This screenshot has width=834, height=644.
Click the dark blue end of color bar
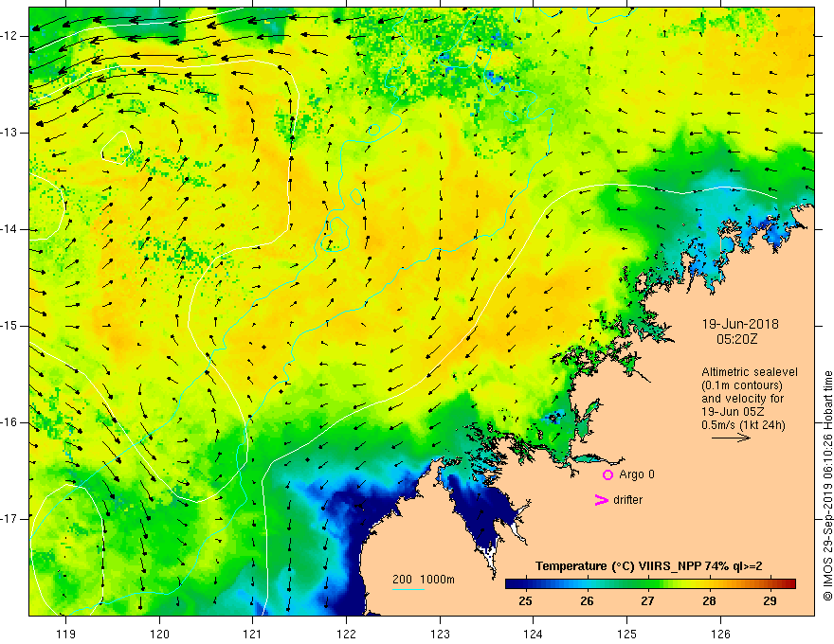[511, 584]
